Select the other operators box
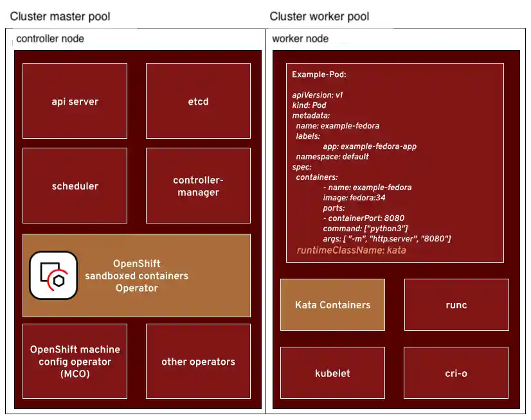 (x=198, y=361)
